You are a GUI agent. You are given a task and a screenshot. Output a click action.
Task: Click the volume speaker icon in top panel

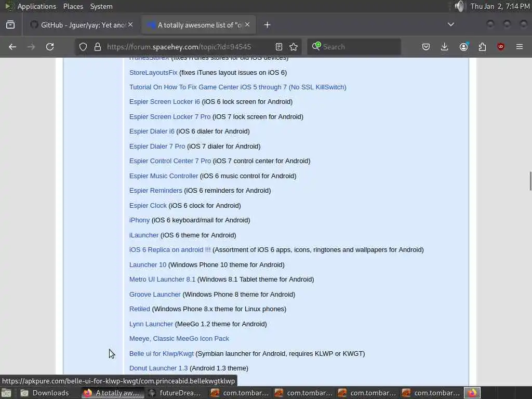459,6
